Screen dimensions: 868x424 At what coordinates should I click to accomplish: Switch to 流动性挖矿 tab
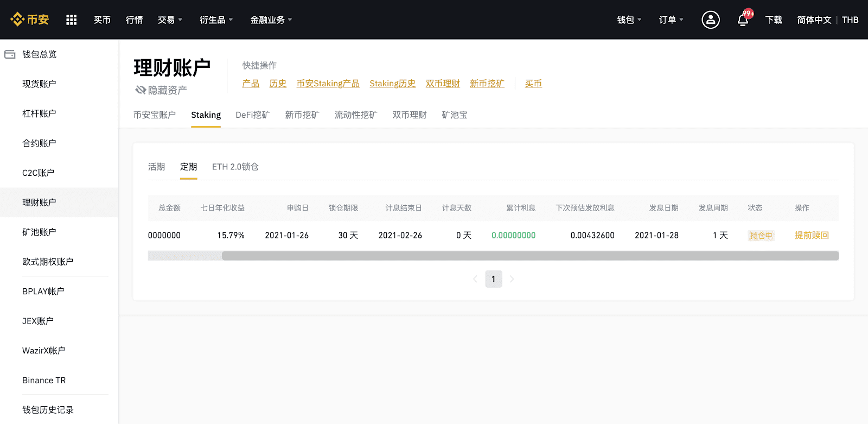point(356,115)
